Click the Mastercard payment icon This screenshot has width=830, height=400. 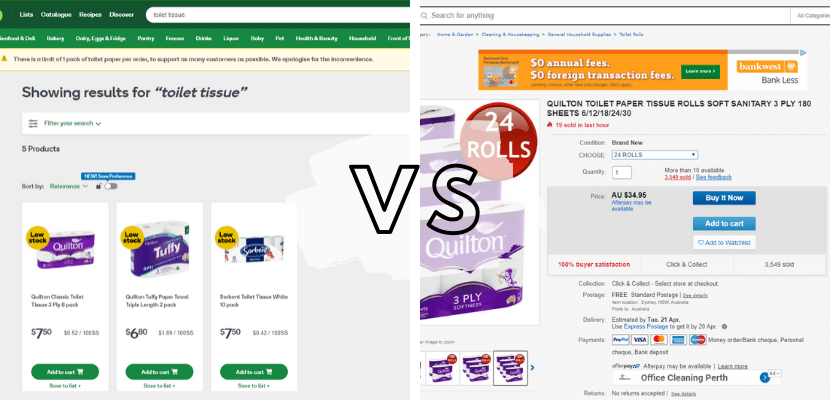[659, 340]
